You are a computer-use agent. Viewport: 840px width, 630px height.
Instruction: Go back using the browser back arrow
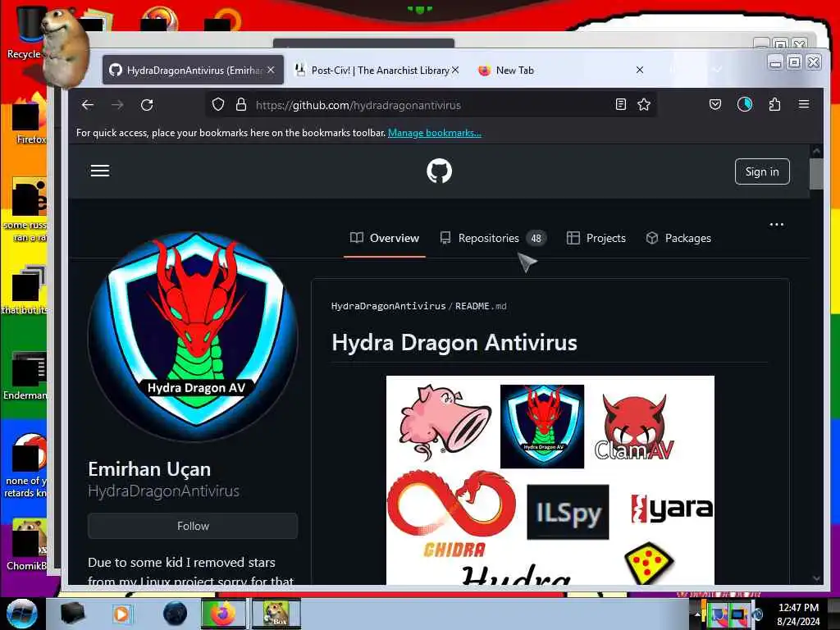tap(88, 105)
